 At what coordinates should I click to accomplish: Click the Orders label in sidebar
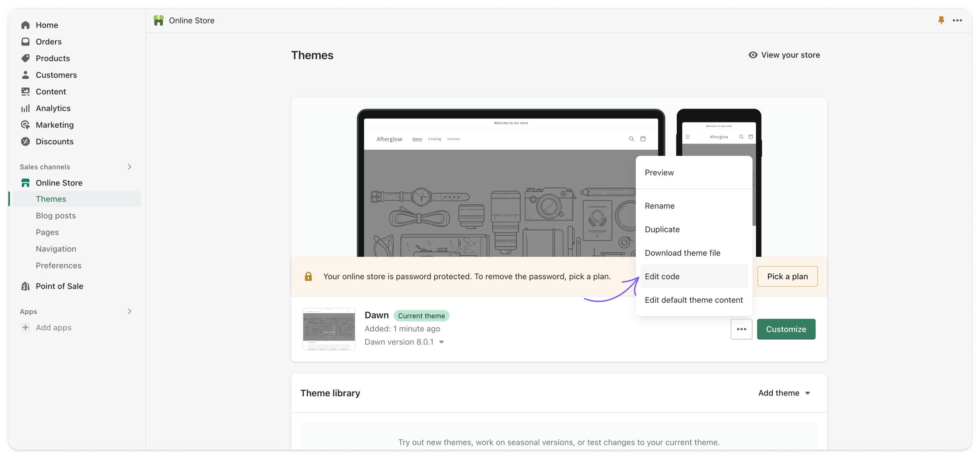pyautogui.click(x=48, y=42)
